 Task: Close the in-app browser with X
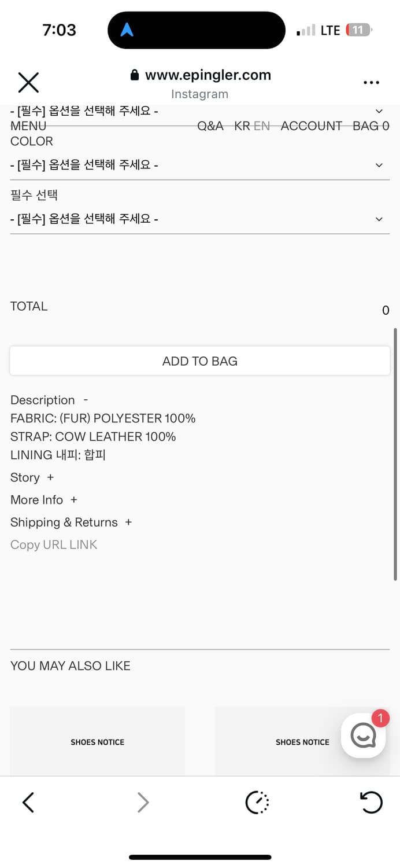click(x=28, y=83)
